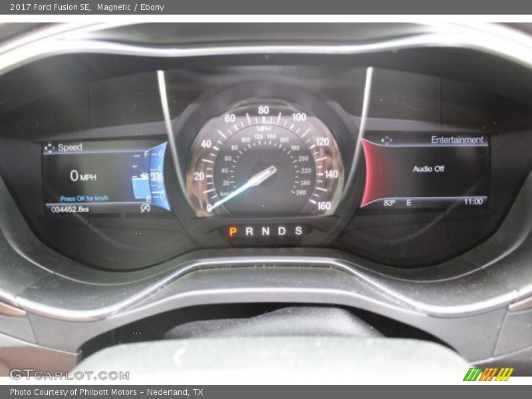
Task: Click the 'Magnetic / Ebony' color caption
Action: (130, 7)
